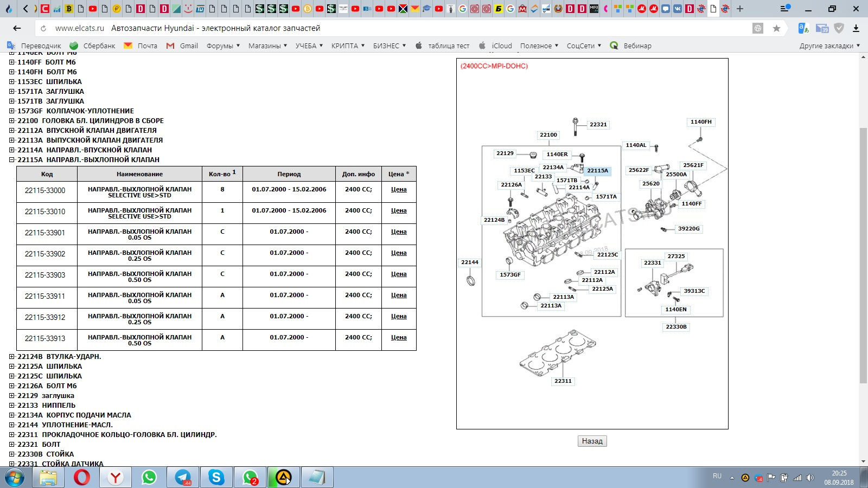Expand the Форумы bookmarks folder

[x=223, y=46]
